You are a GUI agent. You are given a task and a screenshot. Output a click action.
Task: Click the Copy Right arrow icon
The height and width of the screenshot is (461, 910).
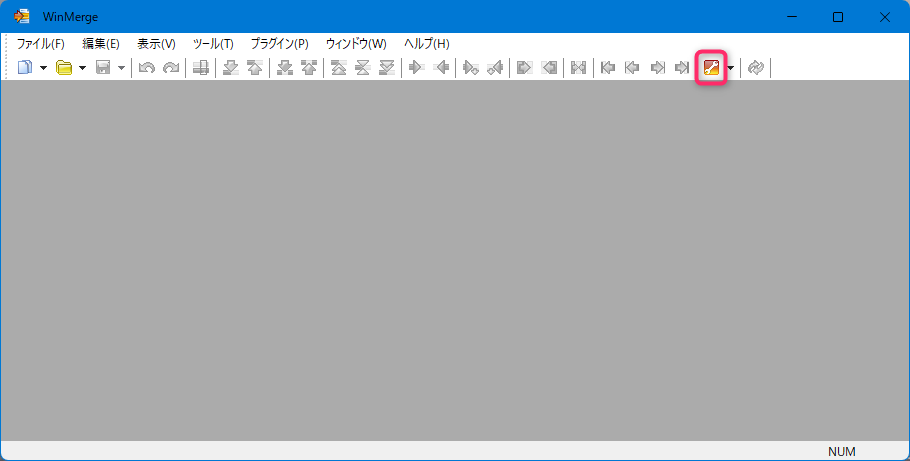(x=416, y=68)
